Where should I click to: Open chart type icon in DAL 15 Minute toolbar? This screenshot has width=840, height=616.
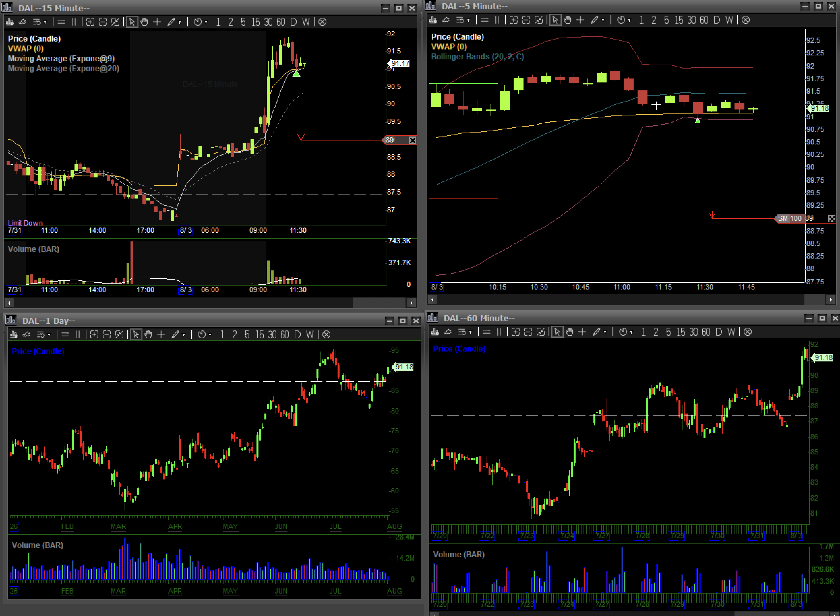tap(10, 22)
